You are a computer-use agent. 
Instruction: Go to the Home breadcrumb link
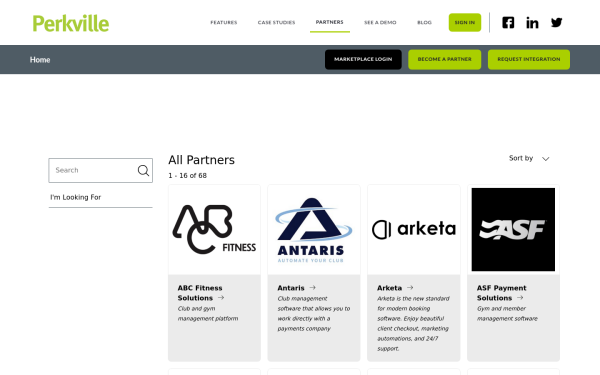click(40, 60)
